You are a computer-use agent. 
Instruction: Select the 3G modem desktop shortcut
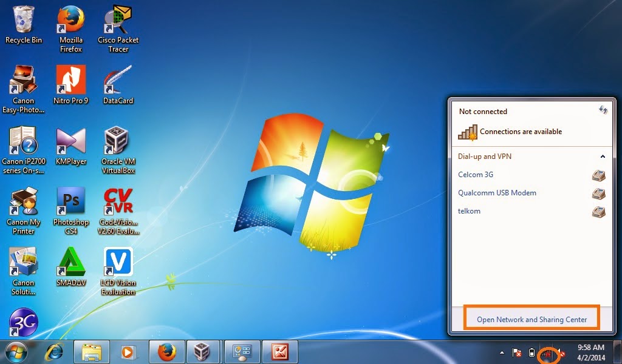pyautogui.click(x=24, y=322)
